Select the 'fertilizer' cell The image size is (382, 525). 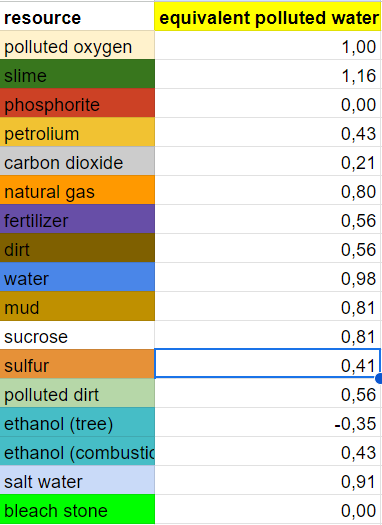tap(77, 219)
